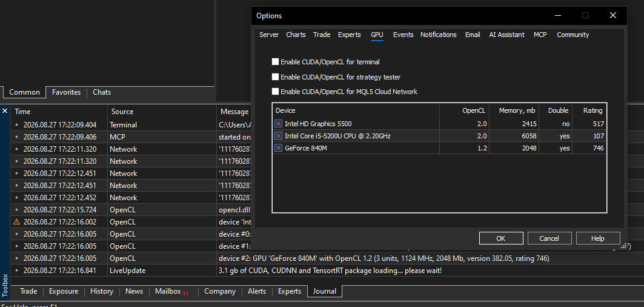
Task: Click the warning icon on OpenCL journal row
Action: [x=16, y=221]
